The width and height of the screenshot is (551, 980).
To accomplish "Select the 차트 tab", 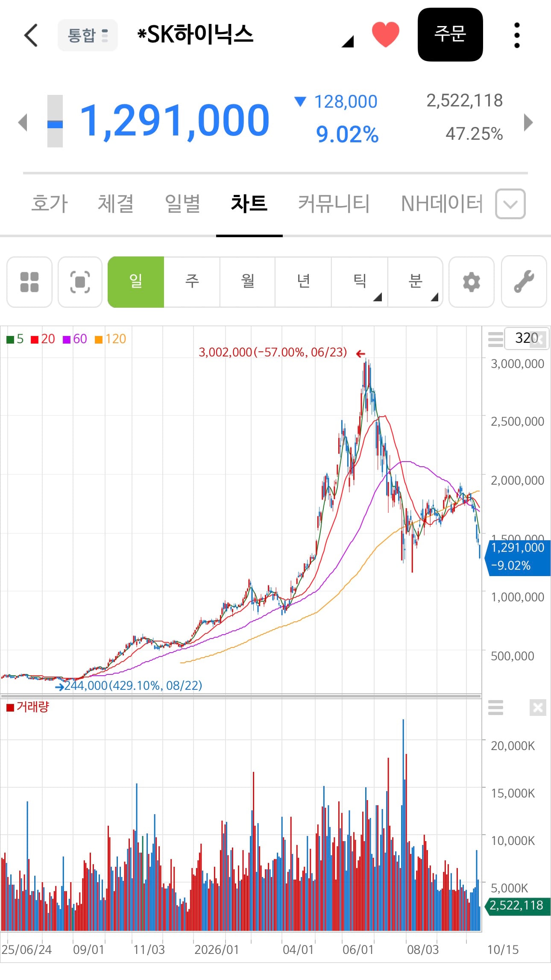I will [x=249, y=203].
